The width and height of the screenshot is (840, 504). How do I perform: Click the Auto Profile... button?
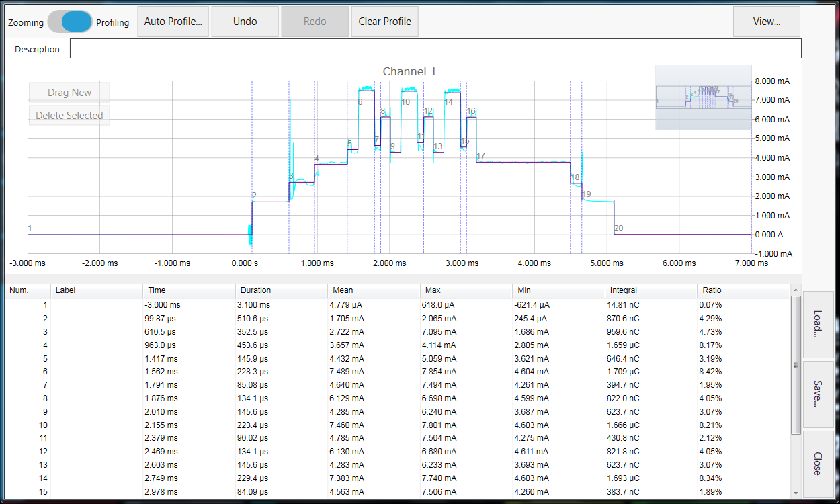(173, 22)
